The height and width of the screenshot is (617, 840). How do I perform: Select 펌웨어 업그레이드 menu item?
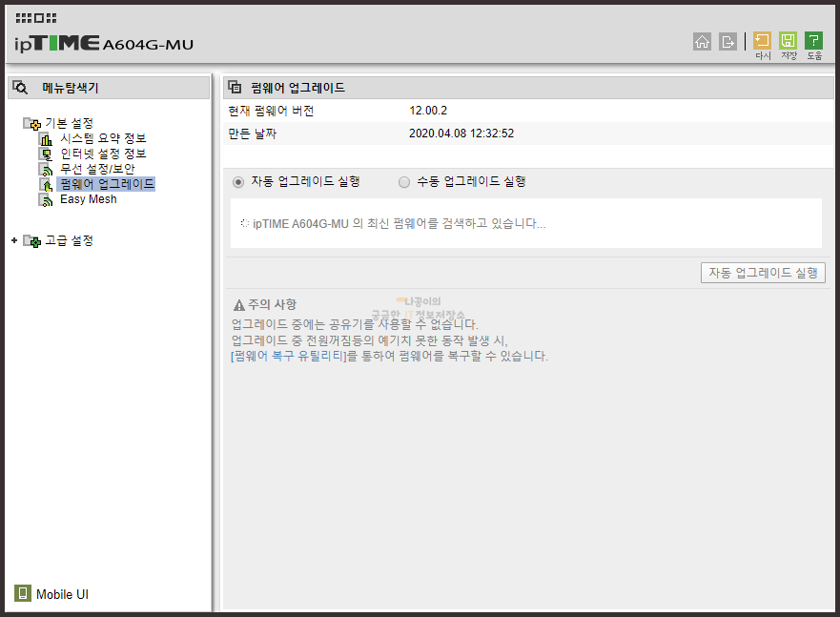pyautogui.click(x=107, y=184)
